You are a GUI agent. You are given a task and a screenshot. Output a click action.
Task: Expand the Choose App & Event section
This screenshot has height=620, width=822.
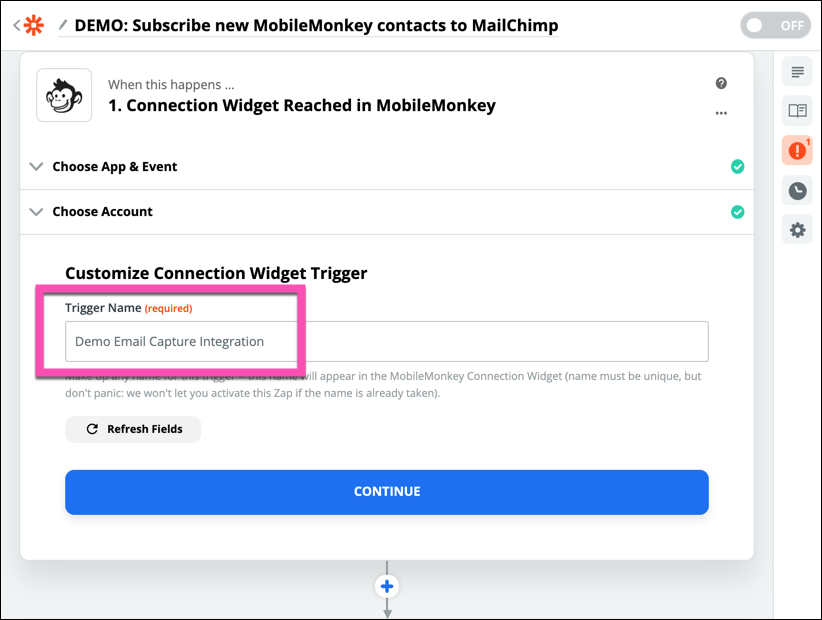tap(115, 167)
